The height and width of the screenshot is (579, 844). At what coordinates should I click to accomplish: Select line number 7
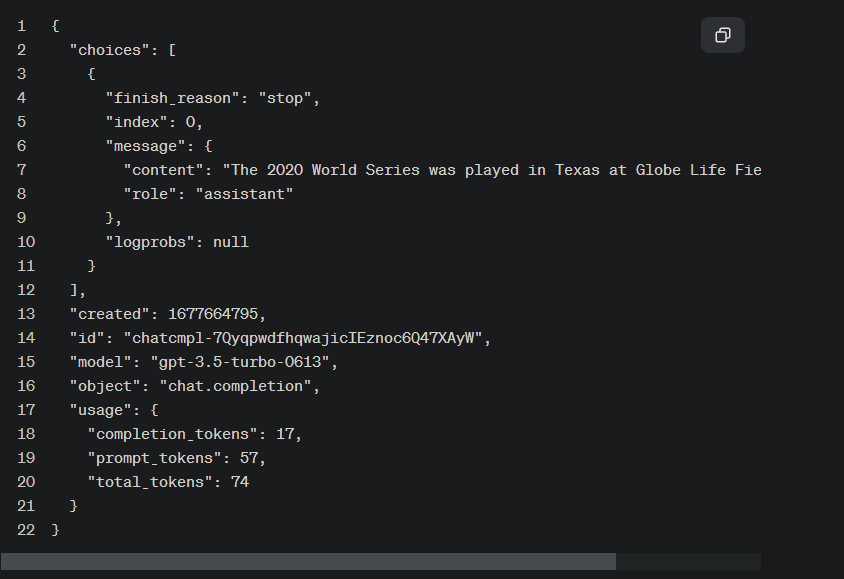pos(20,169)
